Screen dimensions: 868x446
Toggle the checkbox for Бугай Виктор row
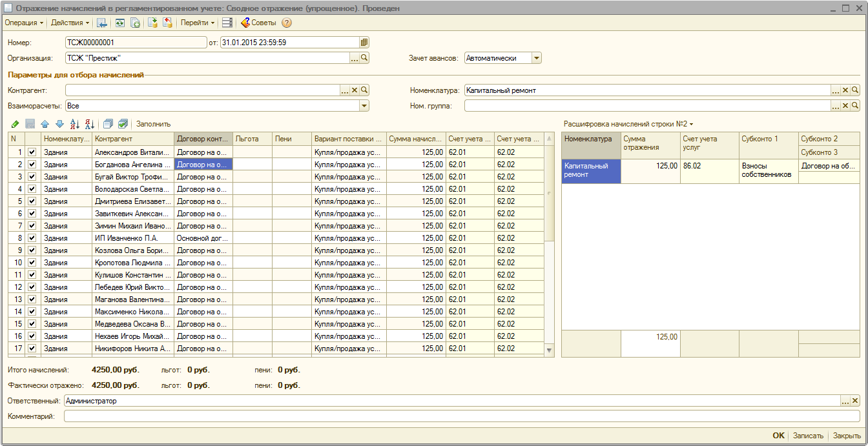coord(32,177)
